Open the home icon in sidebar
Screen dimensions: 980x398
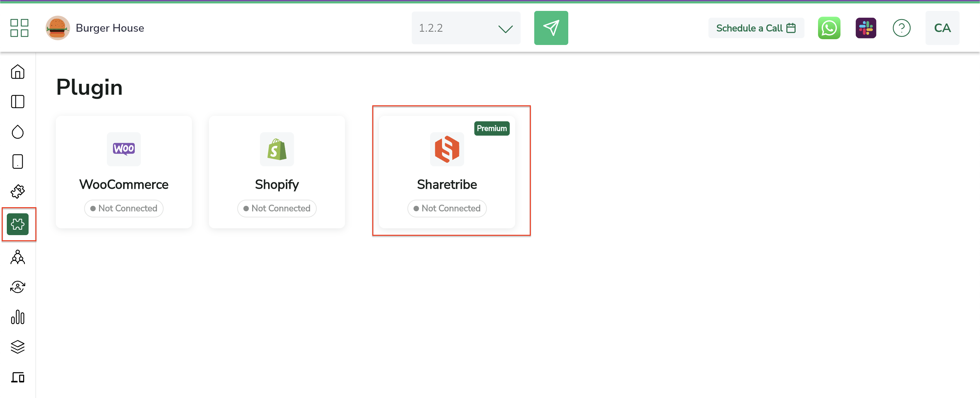coord(17,72)
